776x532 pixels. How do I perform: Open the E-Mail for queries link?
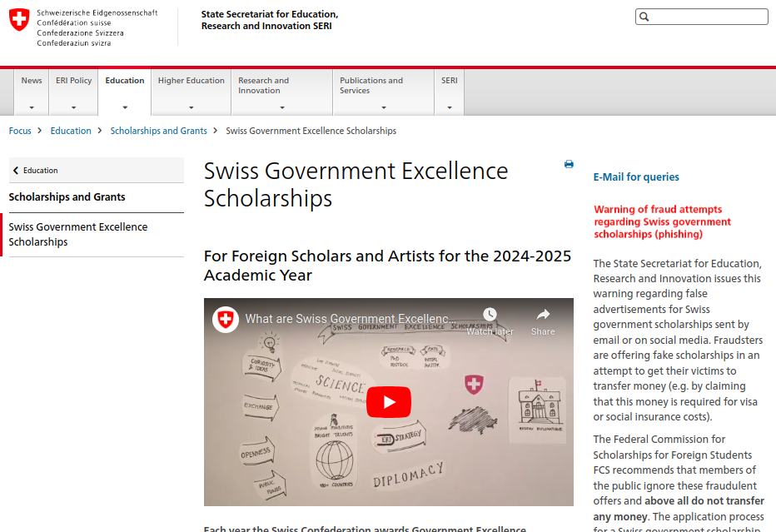pos(635,177)
